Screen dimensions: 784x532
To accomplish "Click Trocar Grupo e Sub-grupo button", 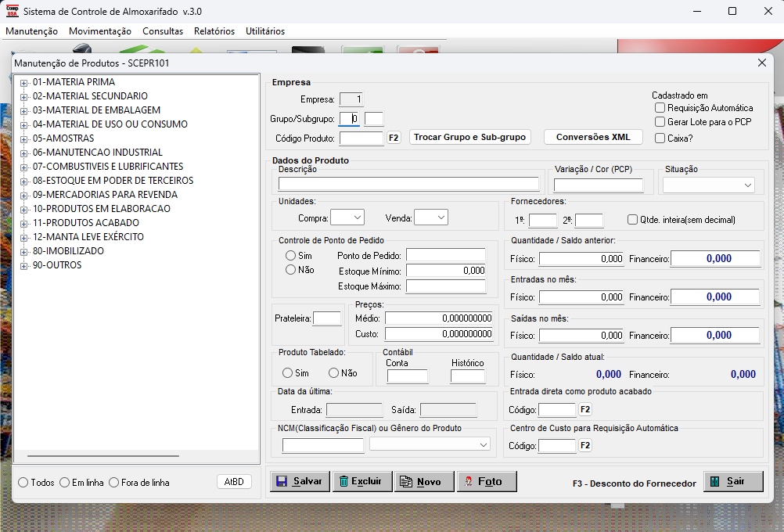I will click(470, 137).
